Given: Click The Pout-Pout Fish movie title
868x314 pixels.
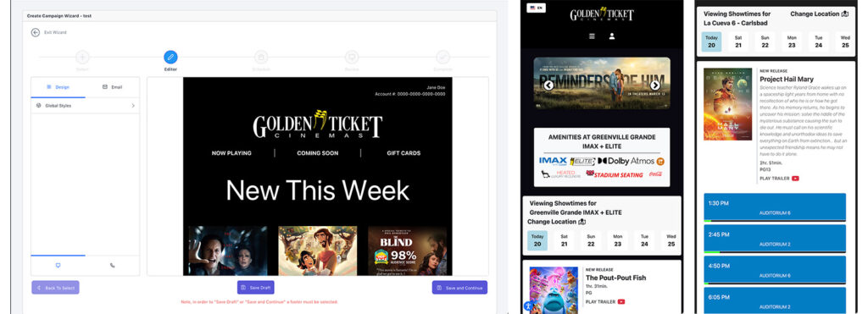Looking at the screenshot, I should (615, 278).
